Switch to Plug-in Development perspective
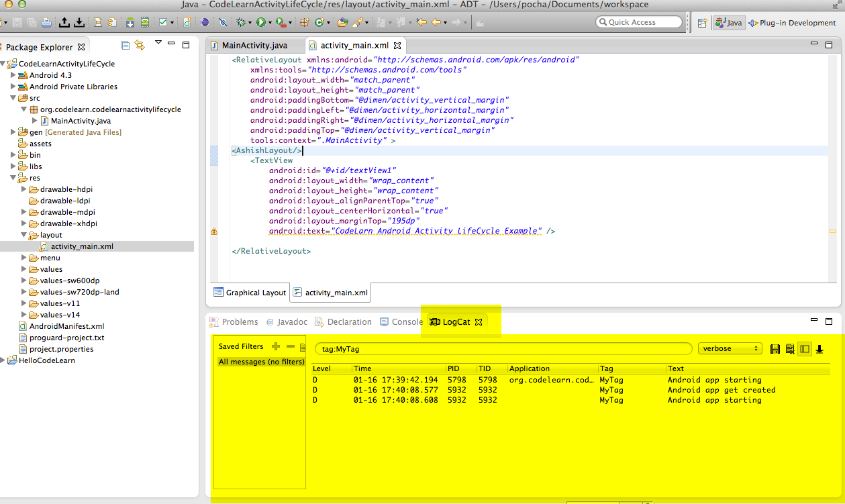Image resolution: width=845 pixels, height=504 pixels. pyautogui.click(x=792, y=23)
